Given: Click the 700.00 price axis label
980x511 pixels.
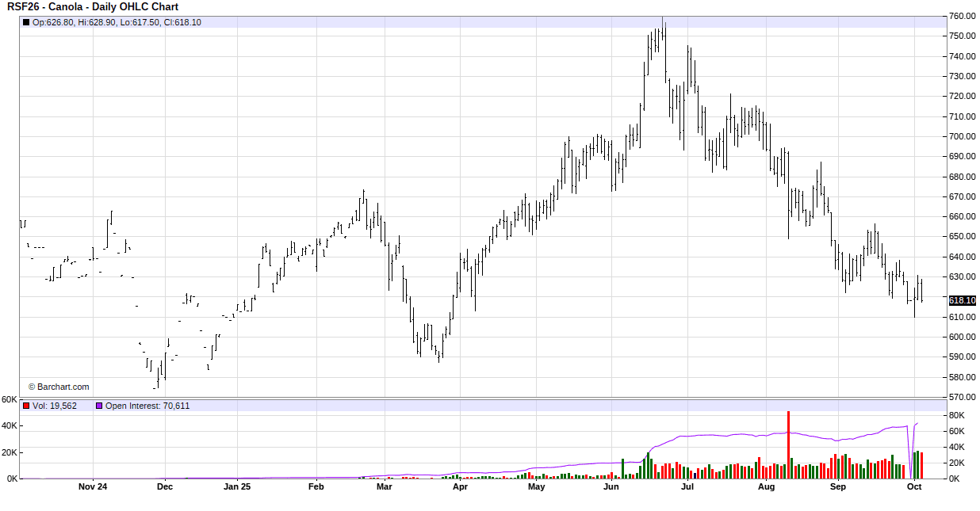Looking at the screenshot, I should click(961, 136).
